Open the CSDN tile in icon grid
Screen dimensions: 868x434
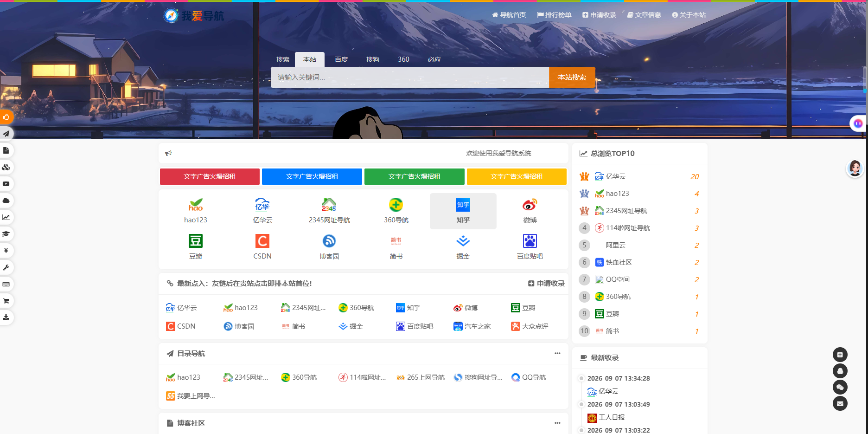tap(262, 247)
